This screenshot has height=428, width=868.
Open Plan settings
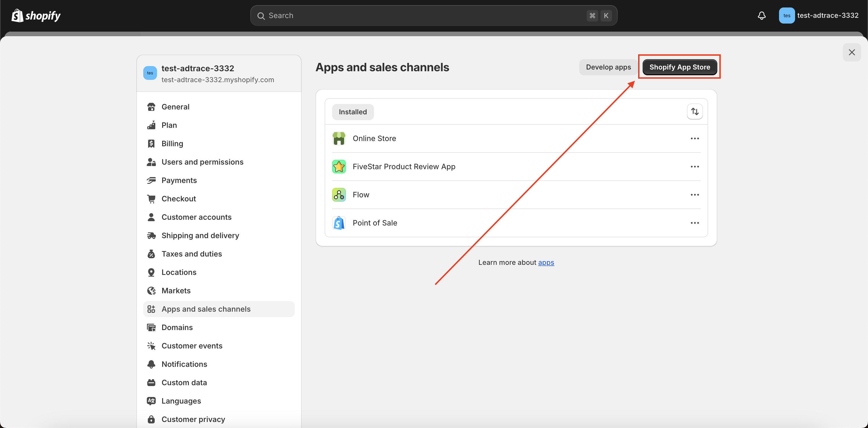pos(219,125)
